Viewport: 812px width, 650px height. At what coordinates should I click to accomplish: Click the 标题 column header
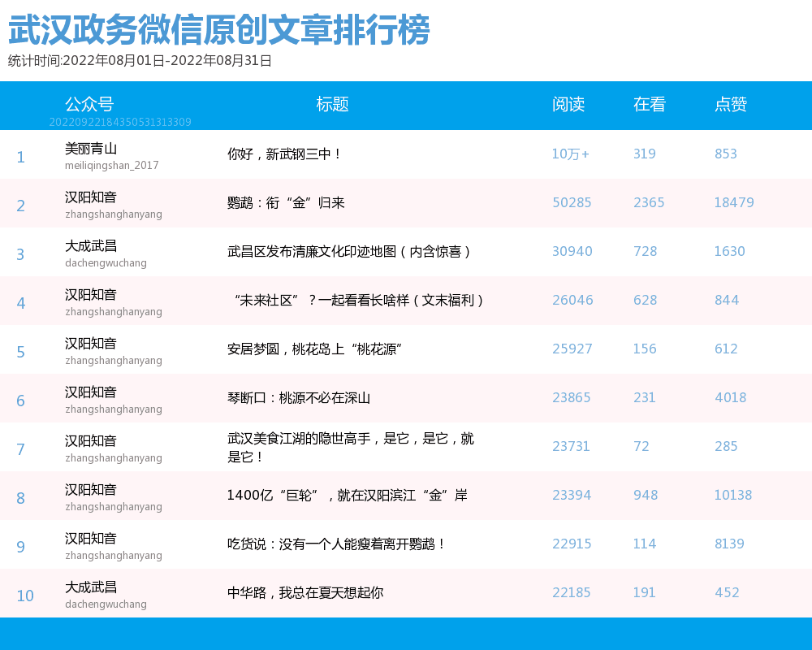(x=332, y=104)
